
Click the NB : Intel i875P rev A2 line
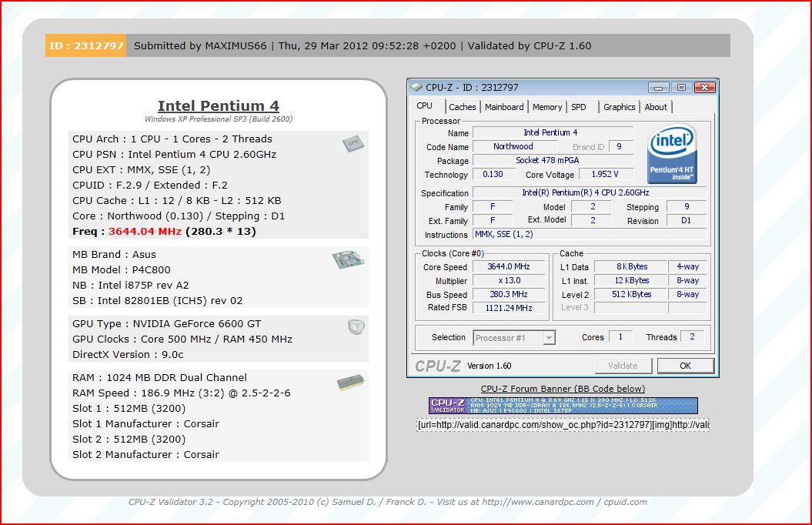click(x=131, y=286)
